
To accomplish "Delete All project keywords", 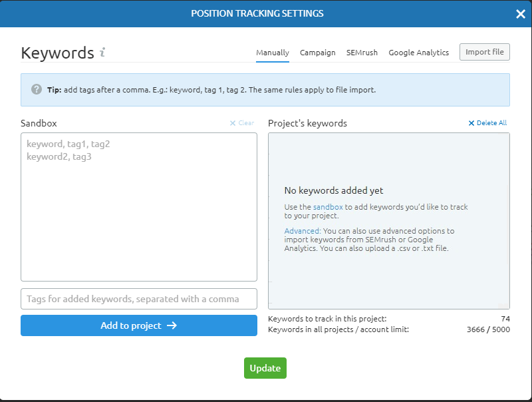I will coord(487,123).
